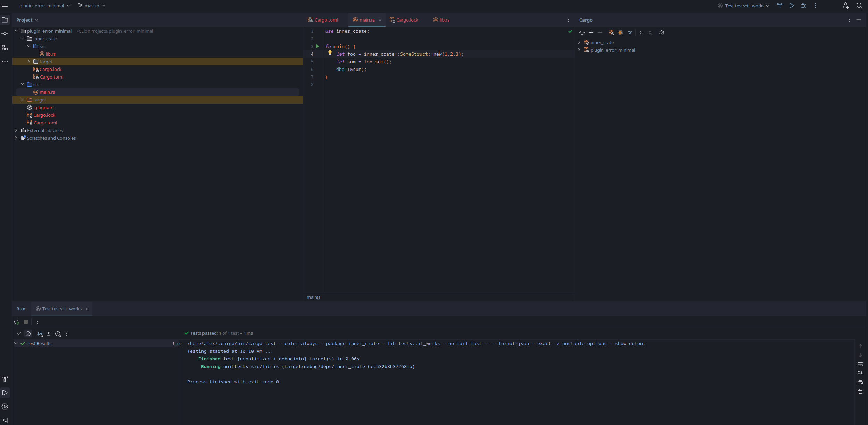Switch to the Cargo.toml editor tab
This screenshot has height=425, width=868.
(323, 20)
